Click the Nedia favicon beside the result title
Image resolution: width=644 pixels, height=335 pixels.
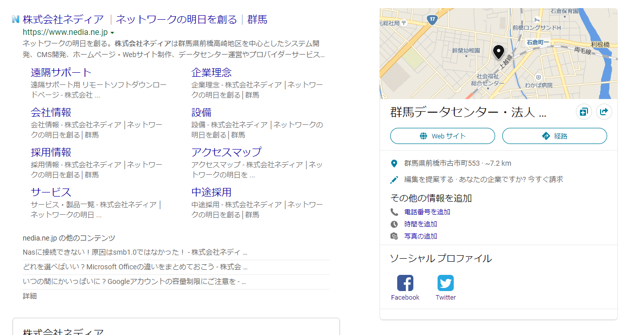click(16, 20)
